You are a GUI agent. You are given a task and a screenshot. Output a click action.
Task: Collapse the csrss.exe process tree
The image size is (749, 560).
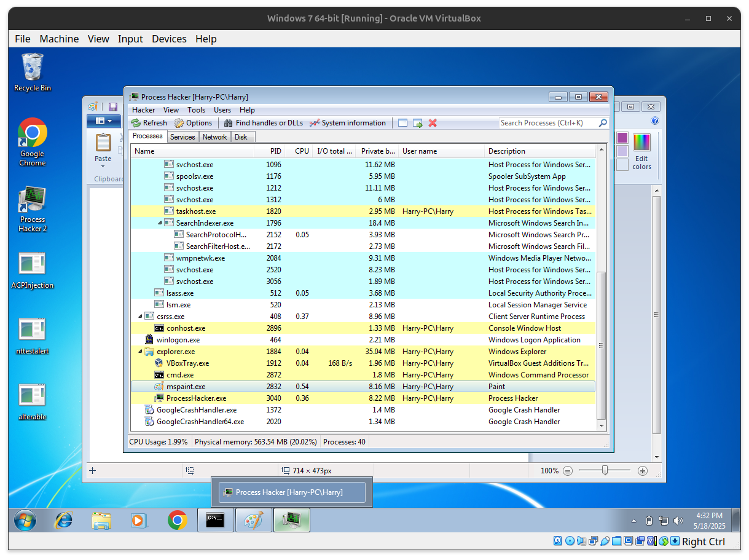pyautogui.click(x=140, y=317)
